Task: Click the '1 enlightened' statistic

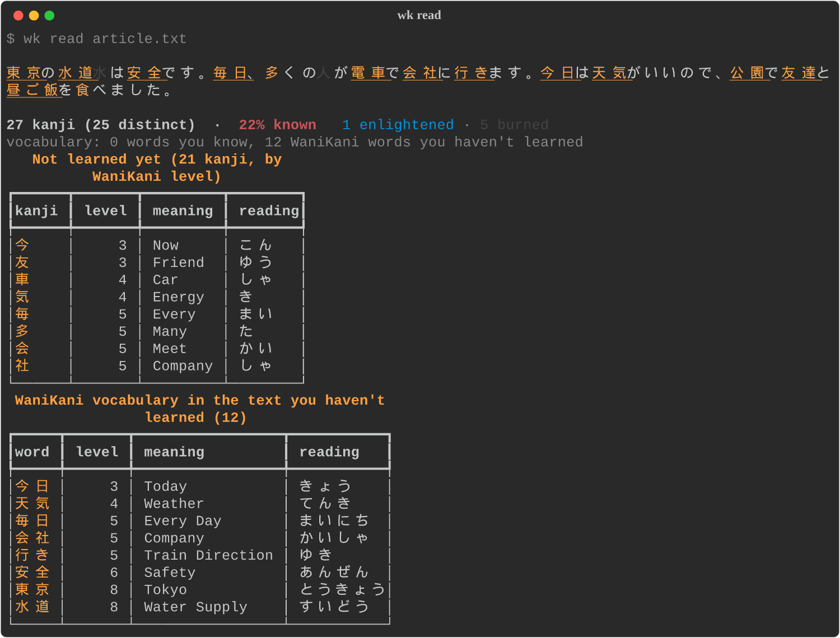Action: tap(398, 125)
